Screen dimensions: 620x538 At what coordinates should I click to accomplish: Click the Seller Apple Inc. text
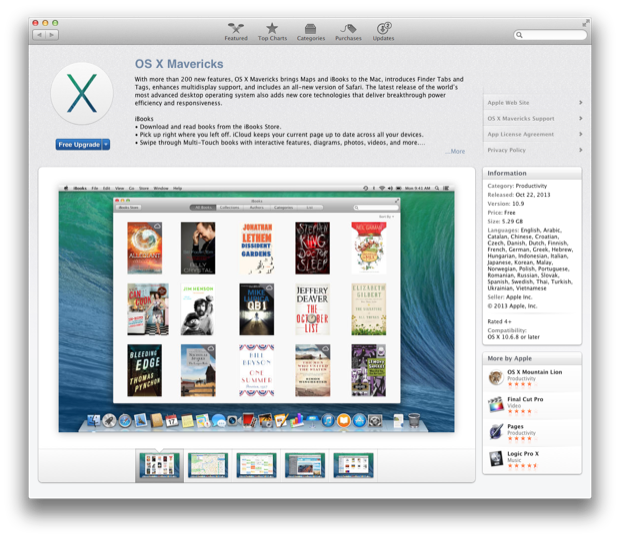510,297
